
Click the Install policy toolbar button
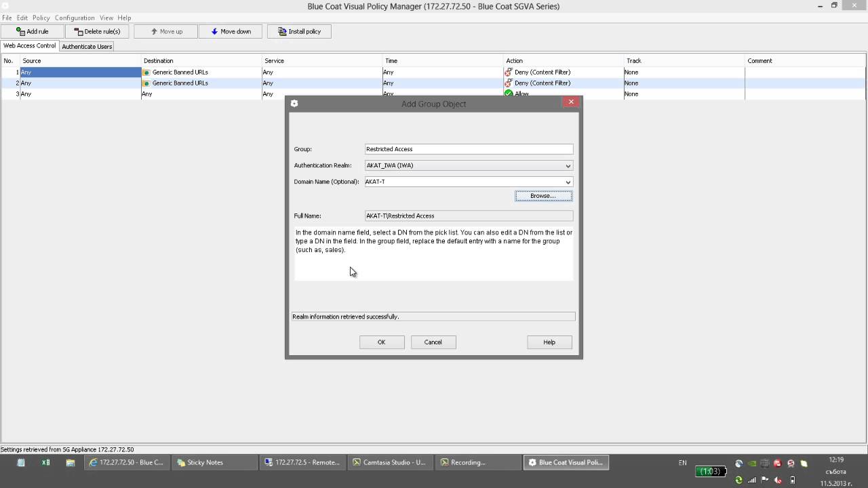point(299,31)
